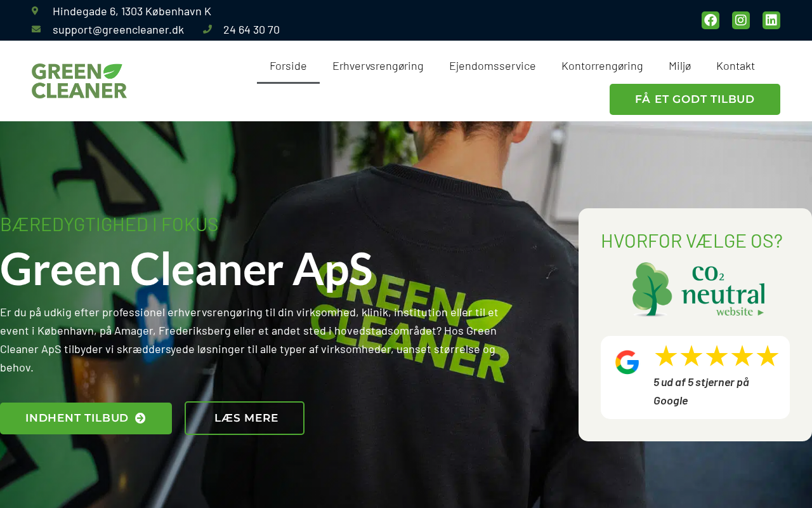Click the support@greencleaner.dk email link
The height and width of the screenshot is (508, 812).
118,30
